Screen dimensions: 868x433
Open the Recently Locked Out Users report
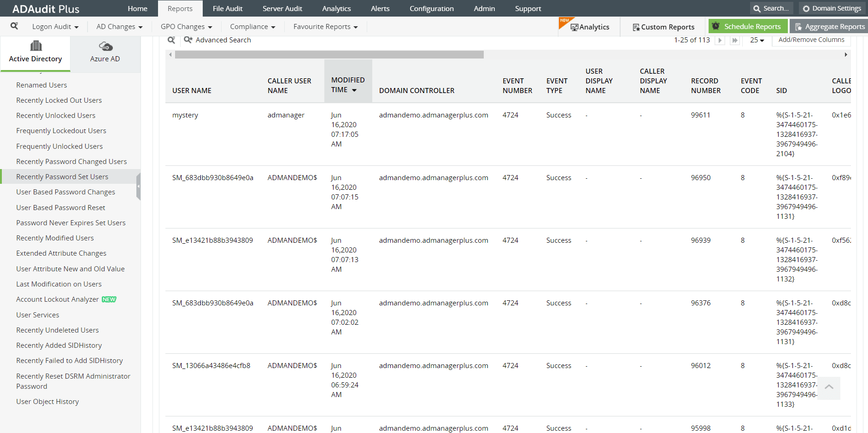pos(59,100)
